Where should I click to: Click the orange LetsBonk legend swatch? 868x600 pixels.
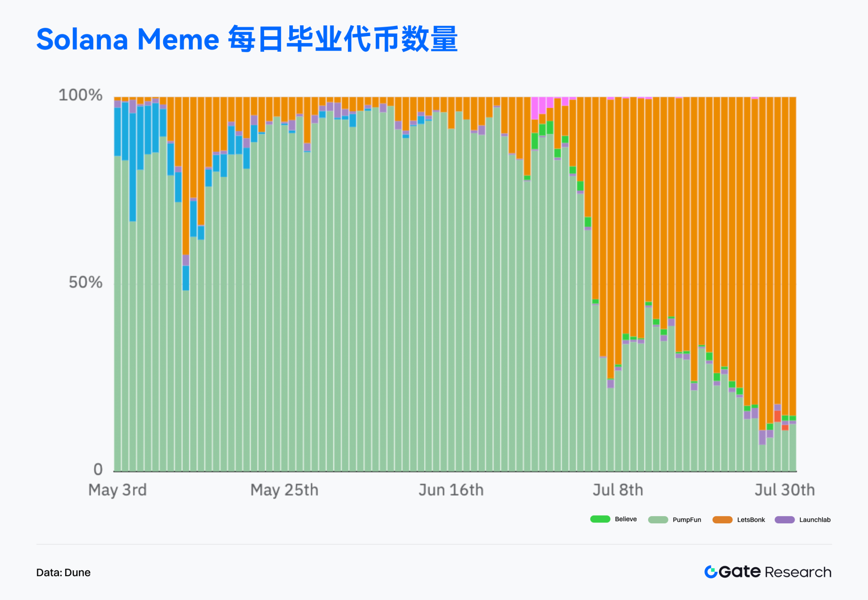pyautogui.click(x=722, y=520)
